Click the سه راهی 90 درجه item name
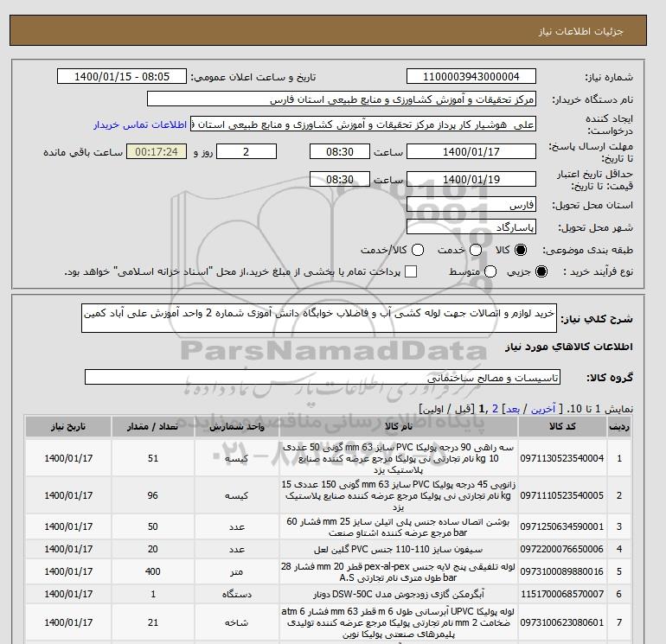666x644 pixels. pos(399,458)
